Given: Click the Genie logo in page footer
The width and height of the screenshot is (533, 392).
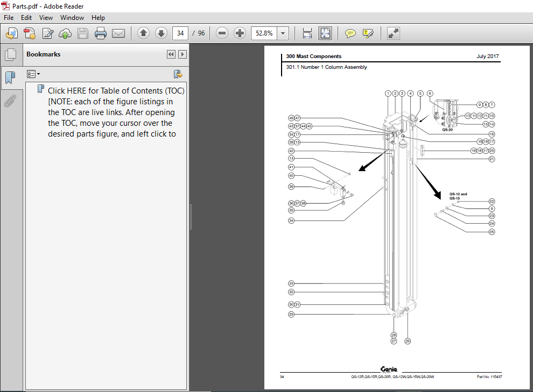Looking at the screenshot, I should point(389,369).
